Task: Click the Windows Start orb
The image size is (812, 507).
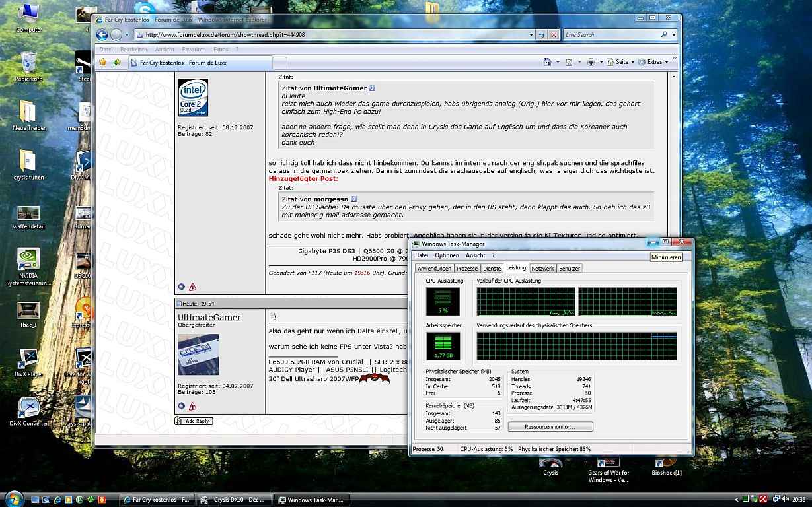Action: 13,499
